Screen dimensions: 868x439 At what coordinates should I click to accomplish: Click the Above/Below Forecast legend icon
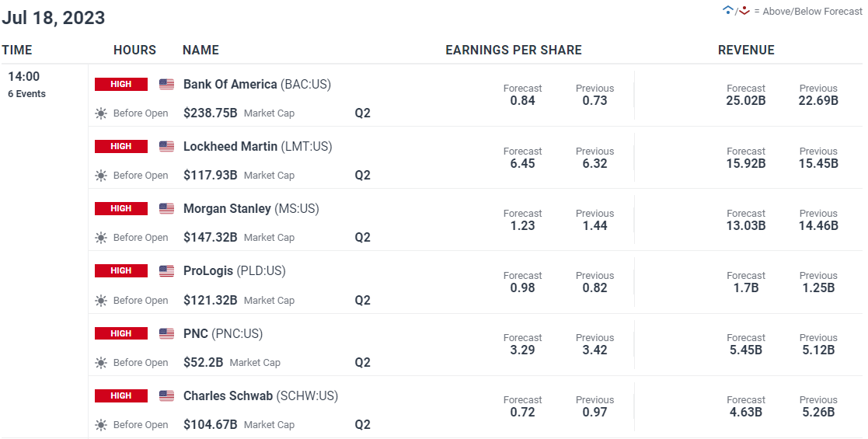click(736, 11)
